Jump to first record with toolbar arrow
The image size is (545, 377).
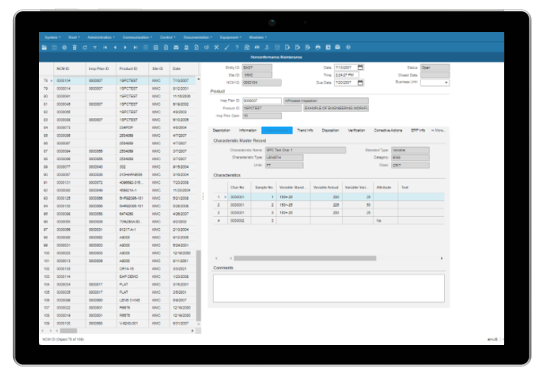105,48
